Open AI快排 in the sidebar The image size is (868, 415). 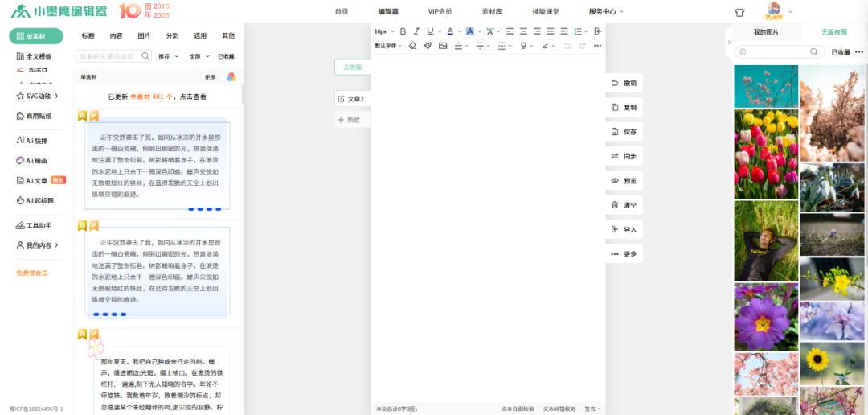click(33, 141)
